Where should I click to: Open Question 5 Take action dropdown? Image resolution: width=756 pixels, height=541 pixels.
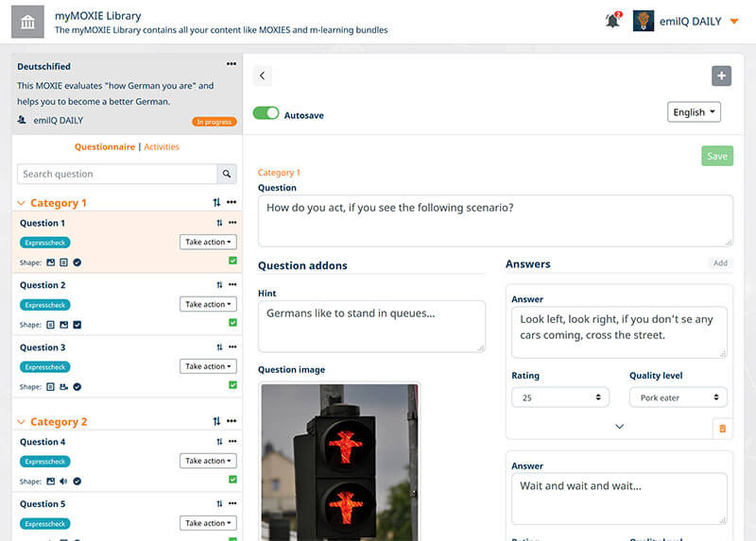pyautogui.click(x=208, y=523)
